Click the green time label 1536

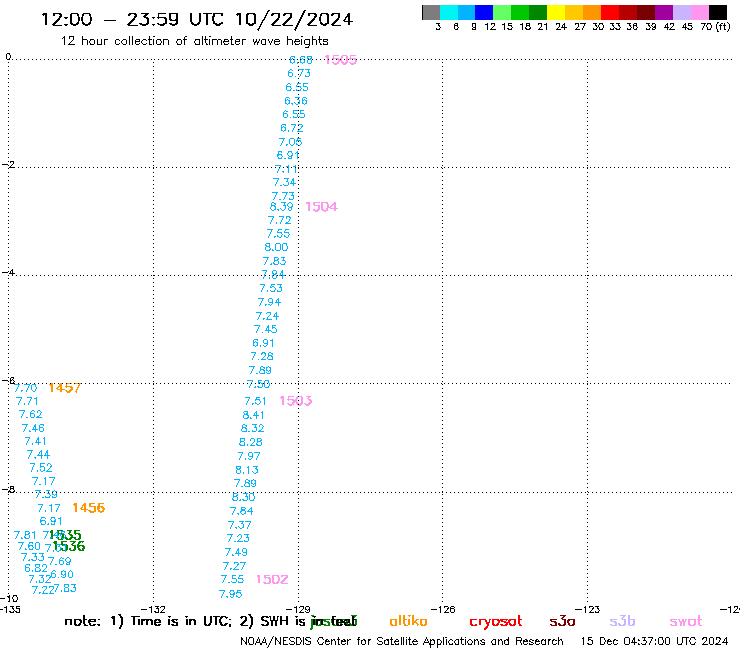(69, 546)
